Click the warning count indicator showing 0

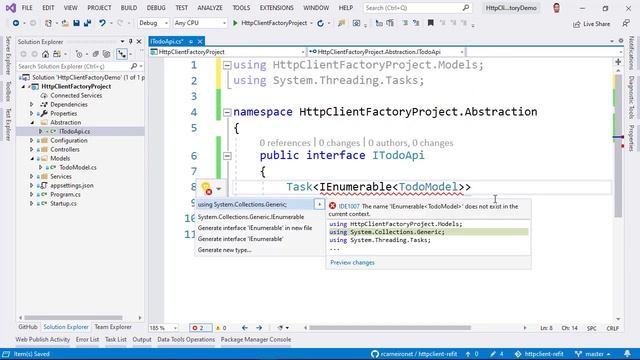tap(221, 328)
